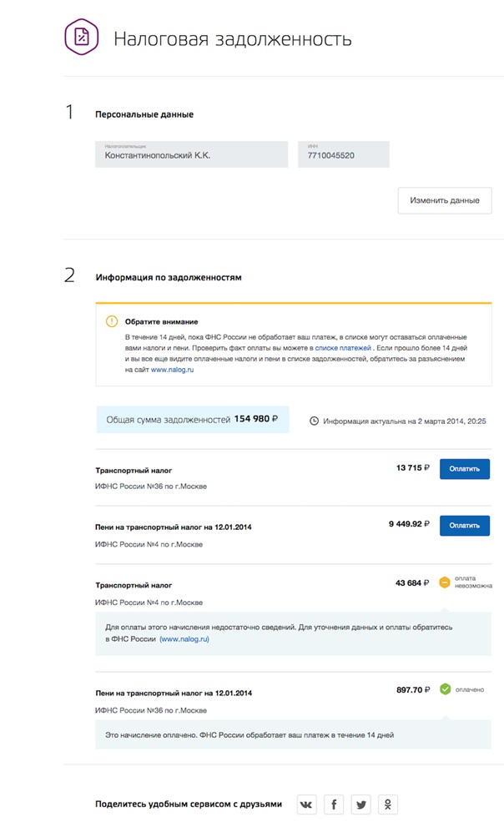Click the tax debt document logo icon
This screenshot has height=827, width=504.
81,37
